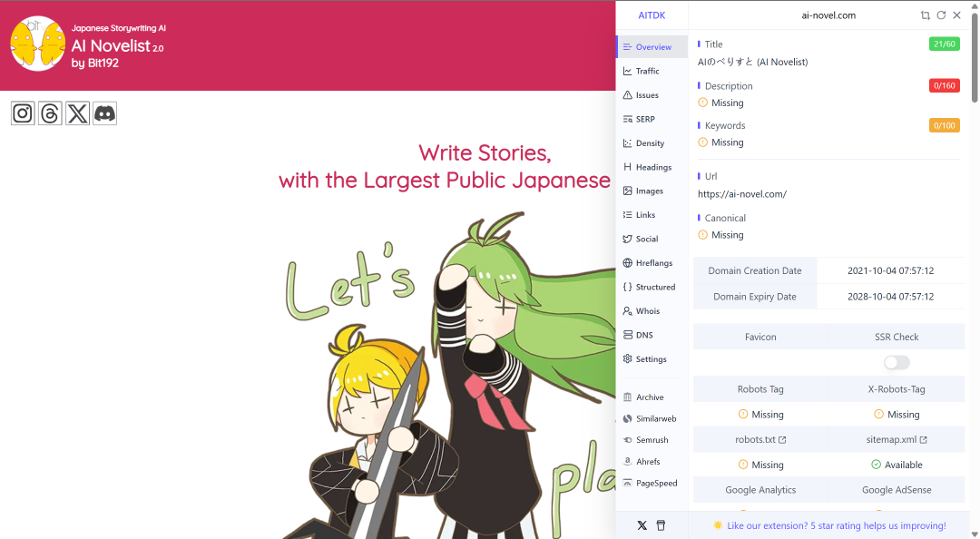Click the crop/screenshot icon in AITDK header
The width and height of the screenshot is (980, 539).
click(925, 15)
